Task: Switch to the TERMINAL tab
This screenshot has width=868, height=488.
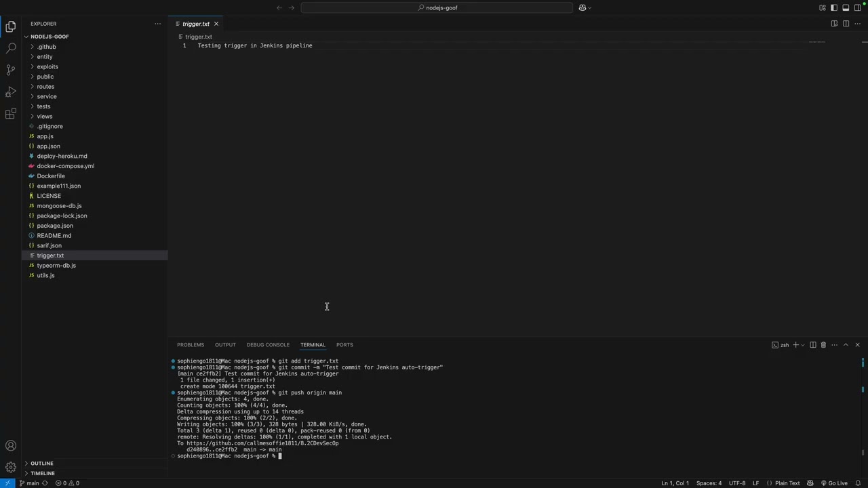Action: click(x=313, y=345)
